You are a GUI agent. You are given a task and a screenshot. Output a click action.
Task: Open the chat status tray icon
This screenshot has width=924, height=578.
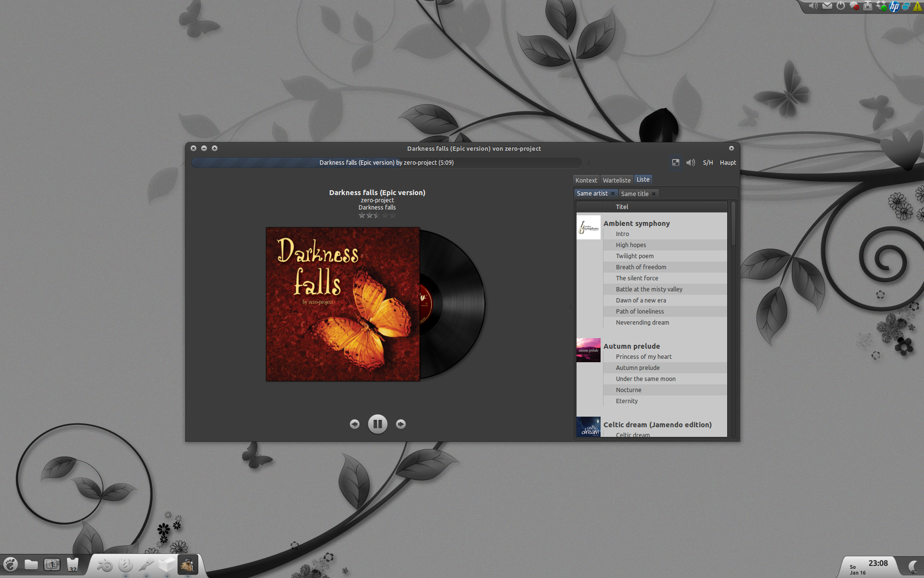[x=854, y=6]
